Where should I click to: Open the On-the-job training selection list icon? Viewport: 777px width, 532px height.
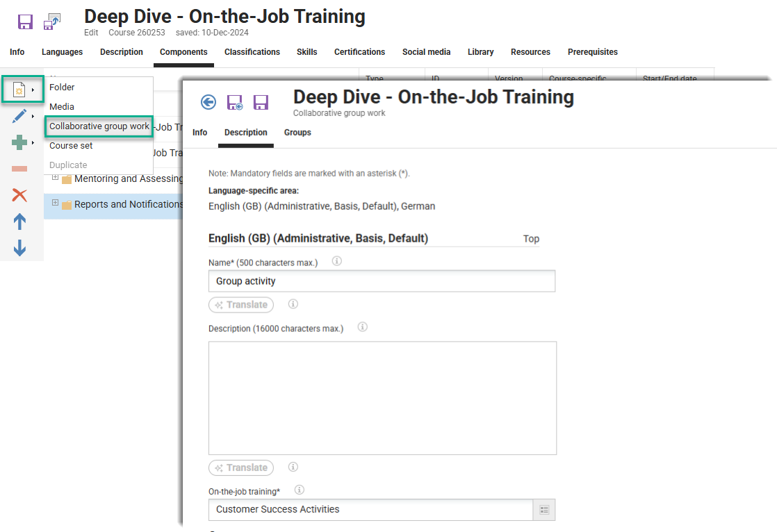545,509
